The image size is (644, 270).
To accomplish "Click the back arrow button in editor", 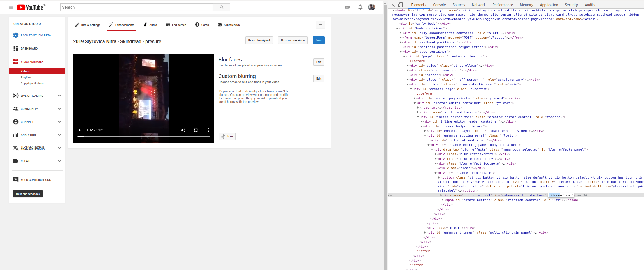I will coord(321,25).
